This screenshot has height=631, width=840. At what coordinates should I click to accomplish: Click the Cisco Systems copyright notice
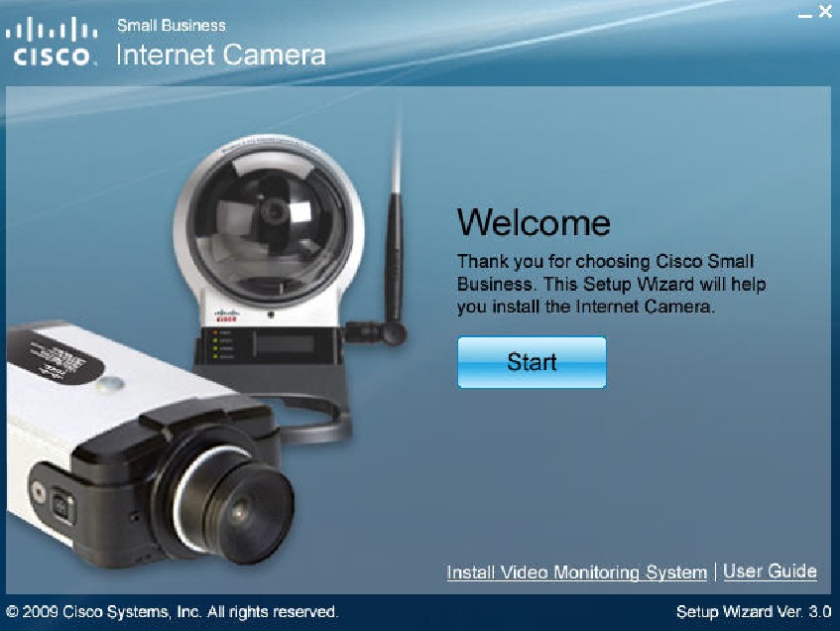(x=173, y=612)
